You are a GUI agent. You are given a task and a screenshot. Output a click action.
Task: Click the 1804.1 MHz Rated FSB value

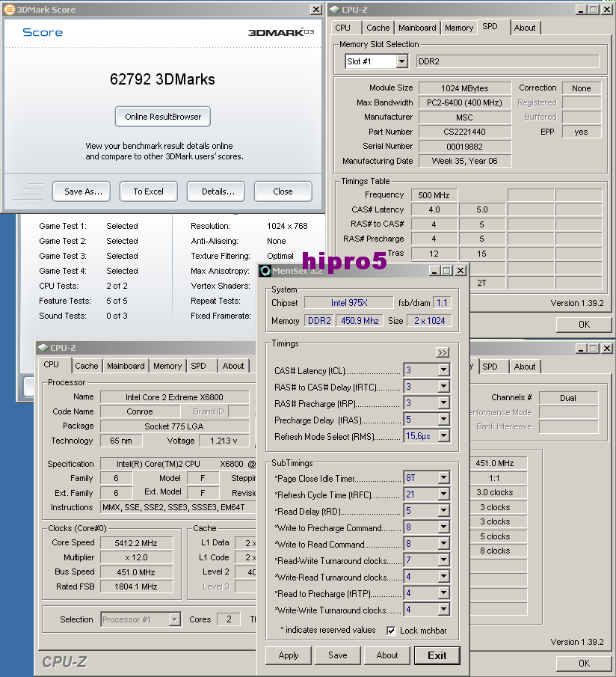coord(136,586)
